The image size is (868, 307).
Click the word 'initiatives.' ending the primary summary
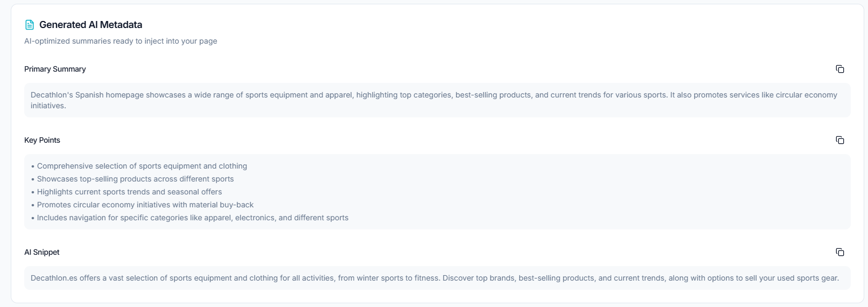(x=48, y=106)
